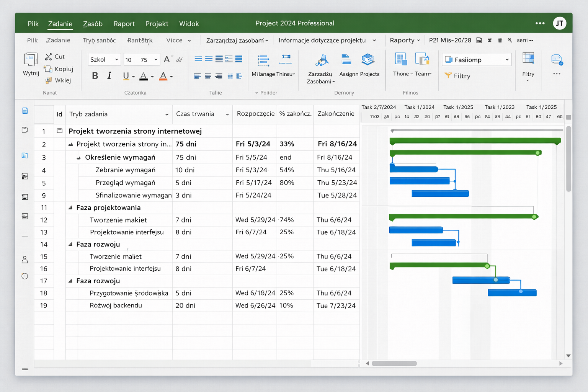Click the Wytnij paste icon
The height and width of the screenshot is (392, 588).
[31, 59]
